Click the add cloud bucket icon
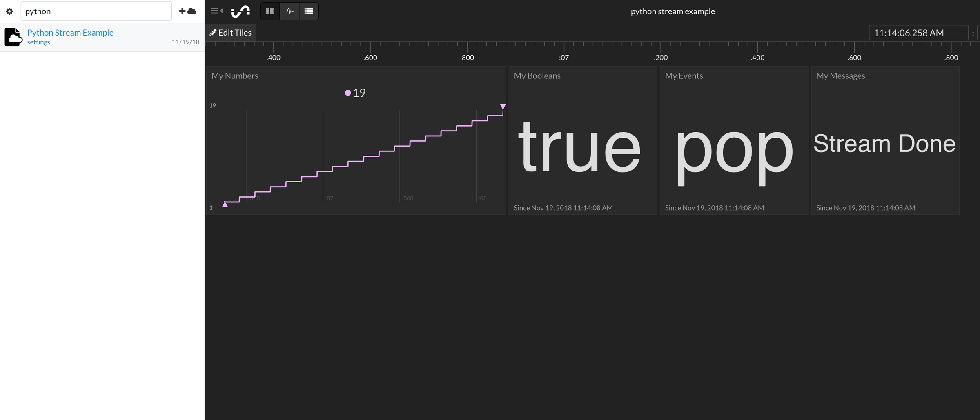 click(187, 11)
